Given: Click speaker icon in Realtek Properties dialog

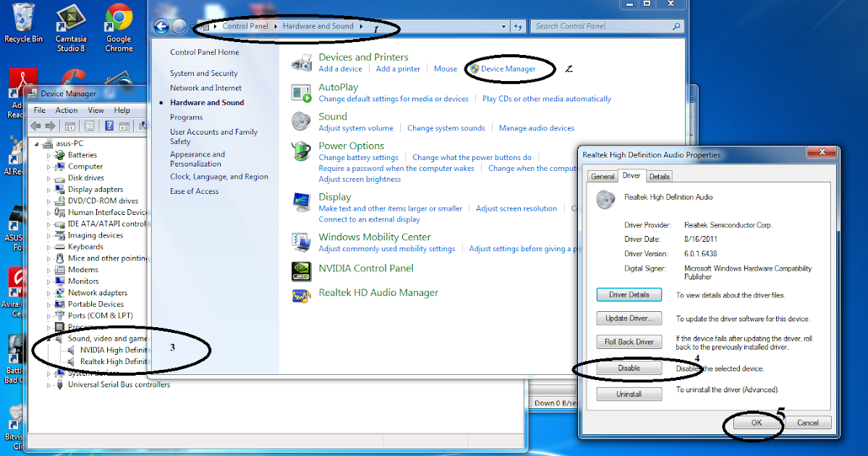Looking at the screenshot, I should (x=605, y=200).
